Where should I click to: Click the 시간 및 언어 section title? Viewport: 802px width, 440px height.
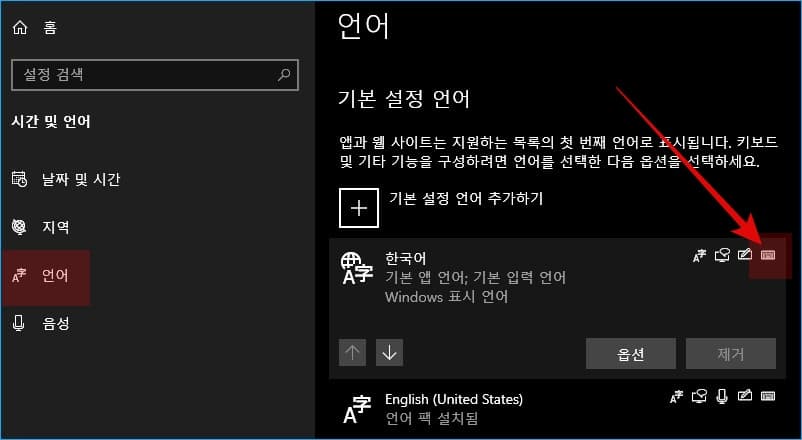tap(51, 122)
